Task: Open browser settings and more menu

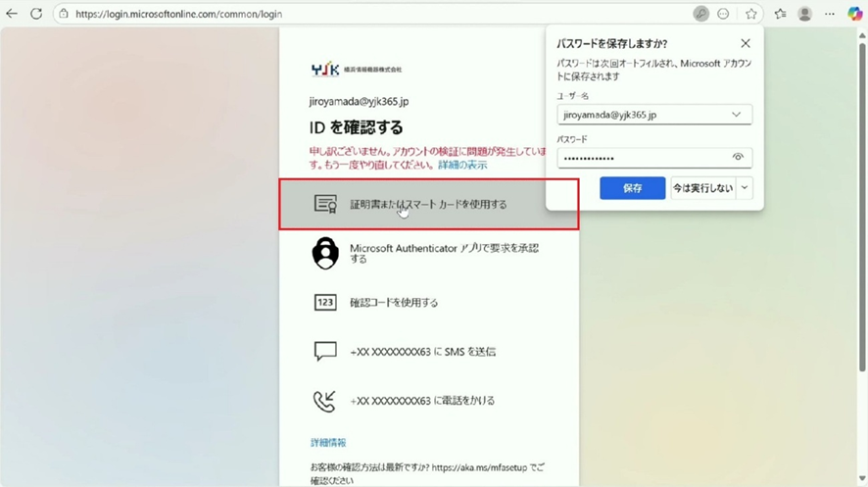Action: tap(831, 14)
